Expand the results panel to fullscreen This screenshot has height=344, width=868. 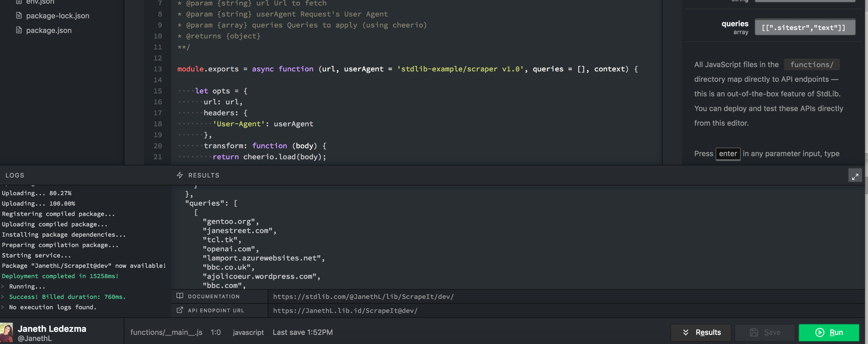(855, 176)
